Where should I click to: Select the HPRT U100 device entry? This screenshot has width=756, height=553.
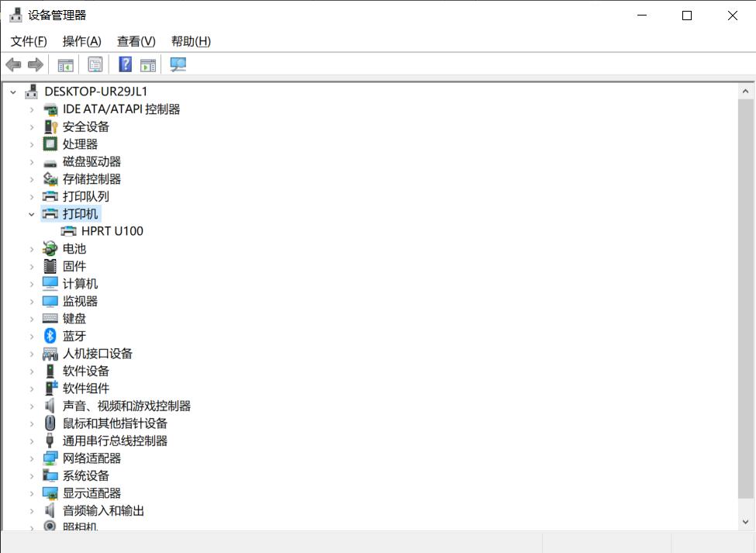(112, 231)
